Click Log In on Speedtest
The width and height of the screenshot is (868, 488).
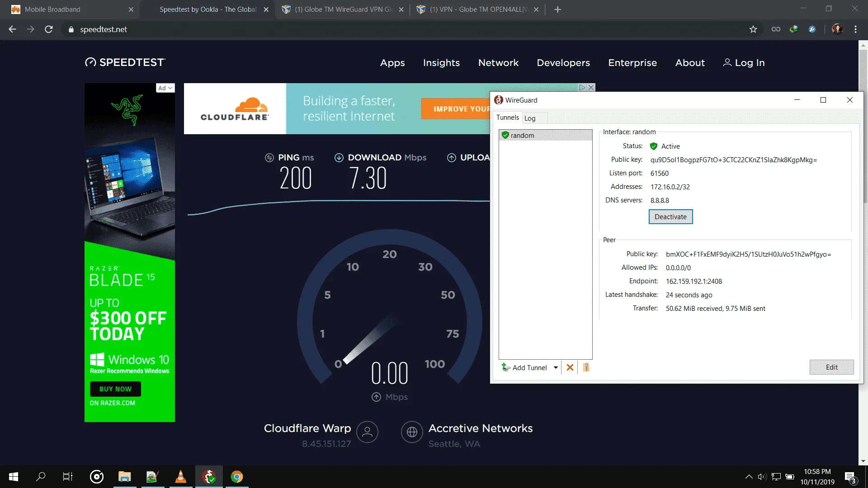tap(744, 63)
